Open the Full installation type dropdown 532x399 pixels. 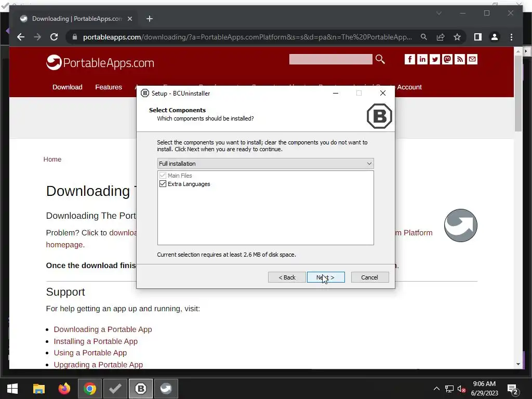pyautogui.click(x=265, y=164)
